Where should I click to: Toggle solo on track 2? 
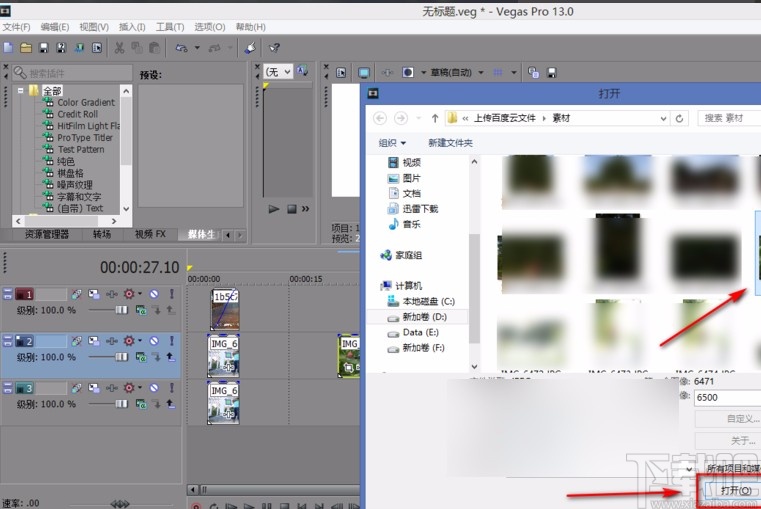(x=171, y=341)
